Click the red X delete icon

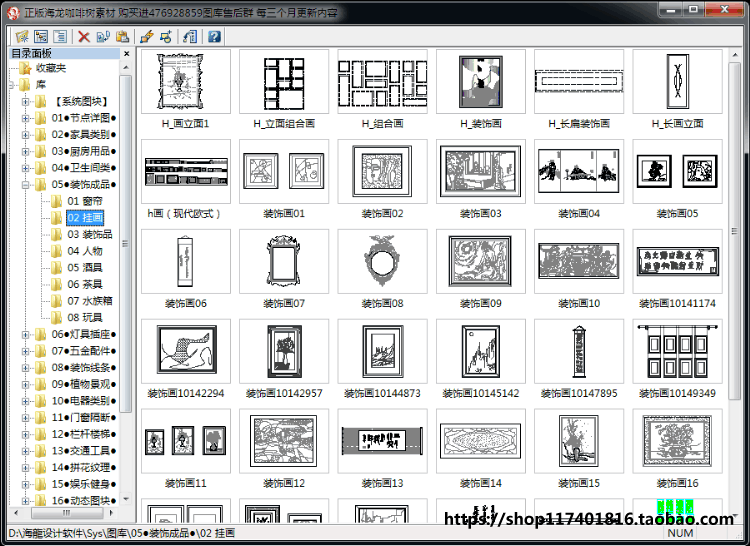click(84, 36)
